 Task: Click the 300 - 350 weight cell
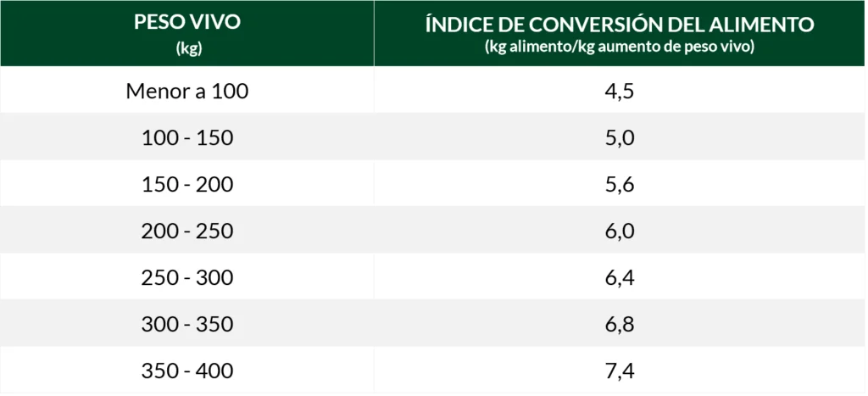(x=187, y=324)
